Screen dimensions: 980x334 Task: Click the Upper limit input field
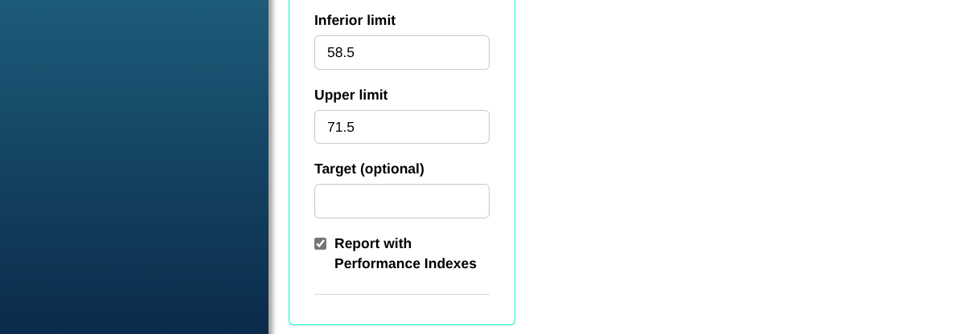point(401,127)
